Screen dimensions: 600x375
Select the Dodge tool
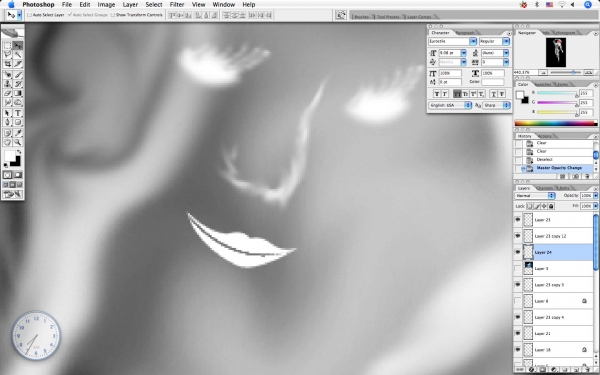(x=18, y=102)
